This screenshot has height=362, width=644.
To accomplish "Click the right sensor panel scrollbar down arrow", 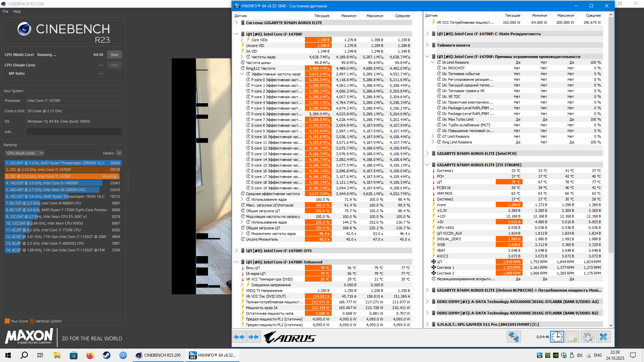I will 611,325.
